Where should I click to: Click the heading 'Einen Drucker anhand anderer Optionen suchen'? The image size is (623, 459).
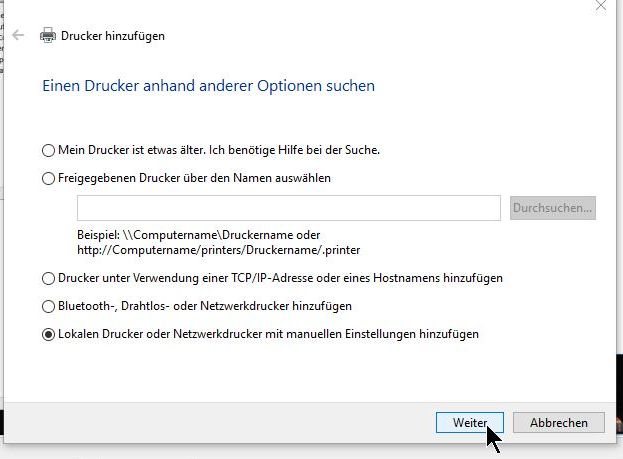(x=209, y=86)
